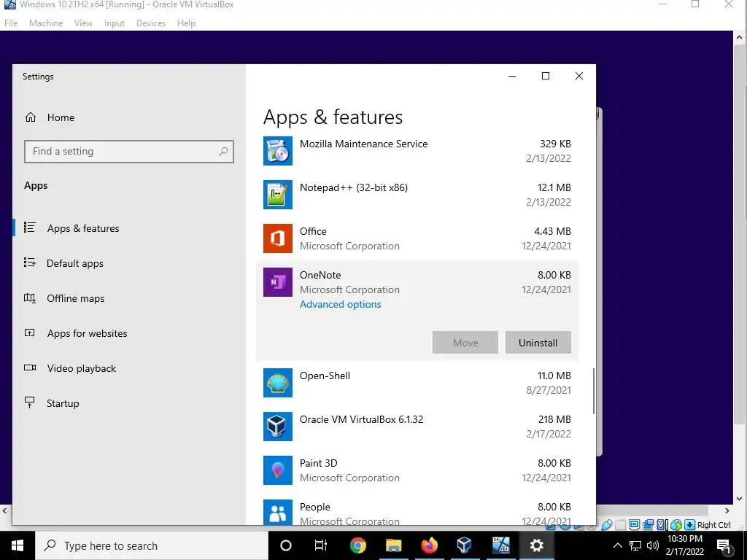Viewport: 747px width, 560px height.
Task: Click the Video playback sidebar icon
Action: pos(29,367)
